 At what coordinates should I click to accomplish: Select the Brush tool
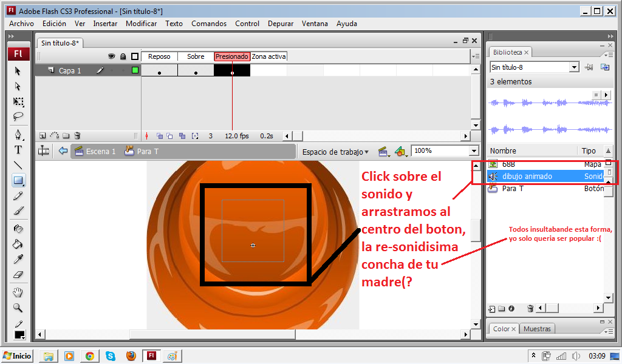[x=18, y=211]
